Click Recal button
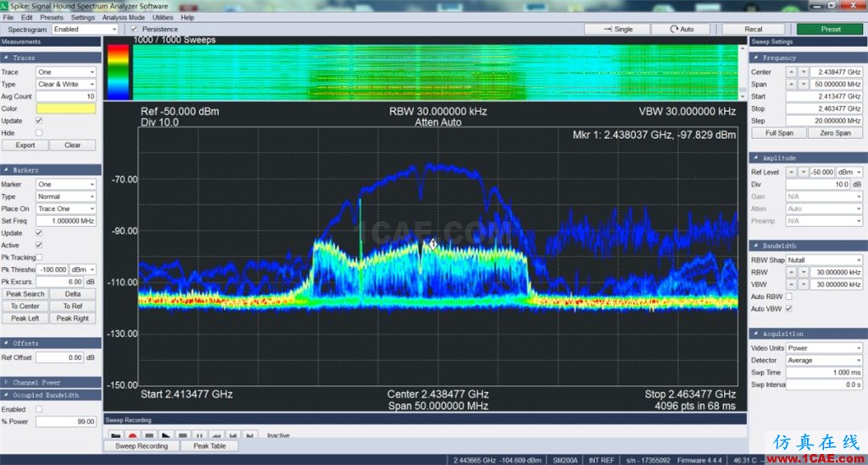The image size is (868, 465). (x=753, y=29)
